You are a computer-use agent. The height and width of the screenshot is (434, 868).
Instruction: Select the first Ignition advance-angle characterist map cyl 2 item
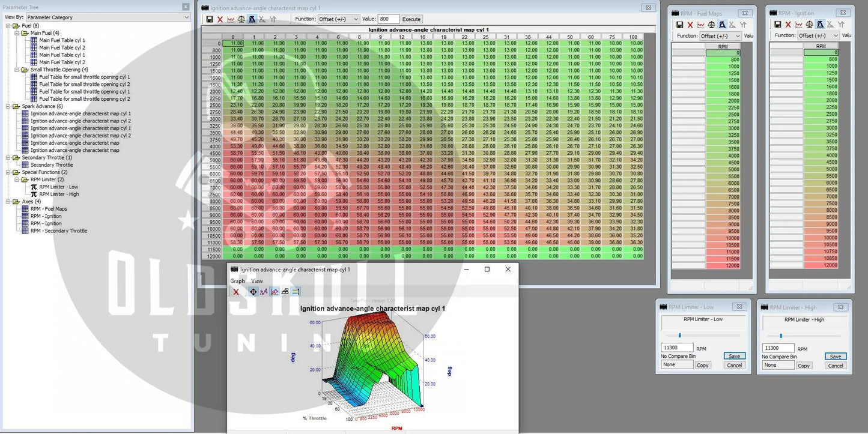coord(80,121)
